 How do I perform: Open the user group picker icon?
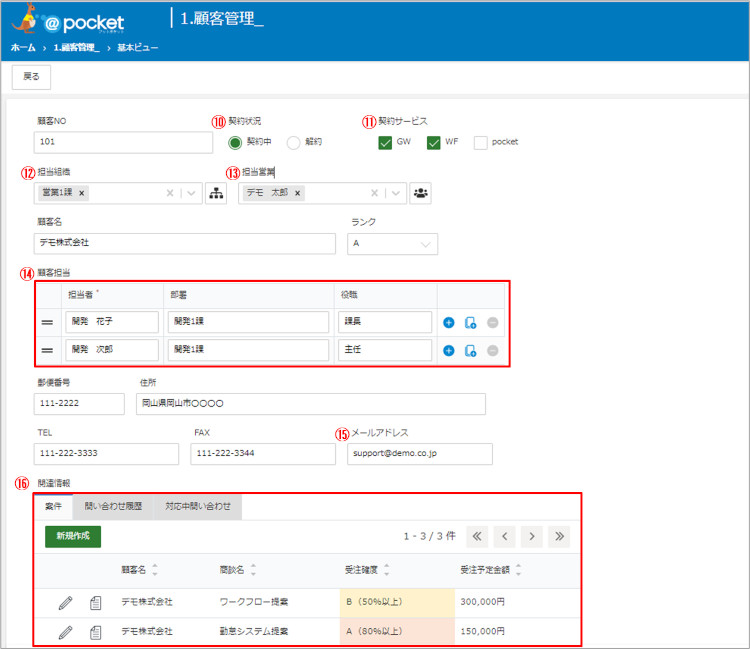point(420,193)
